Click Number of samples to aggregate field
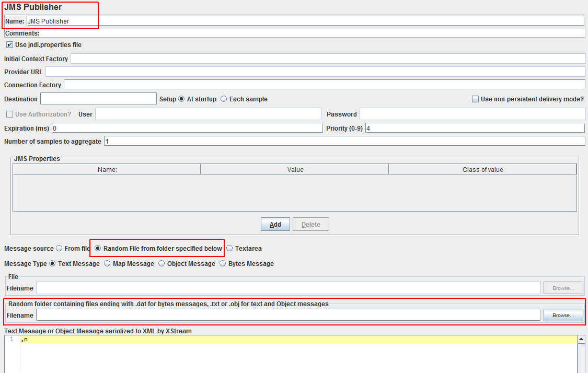 pyautogui.click(x=344, y=141)
